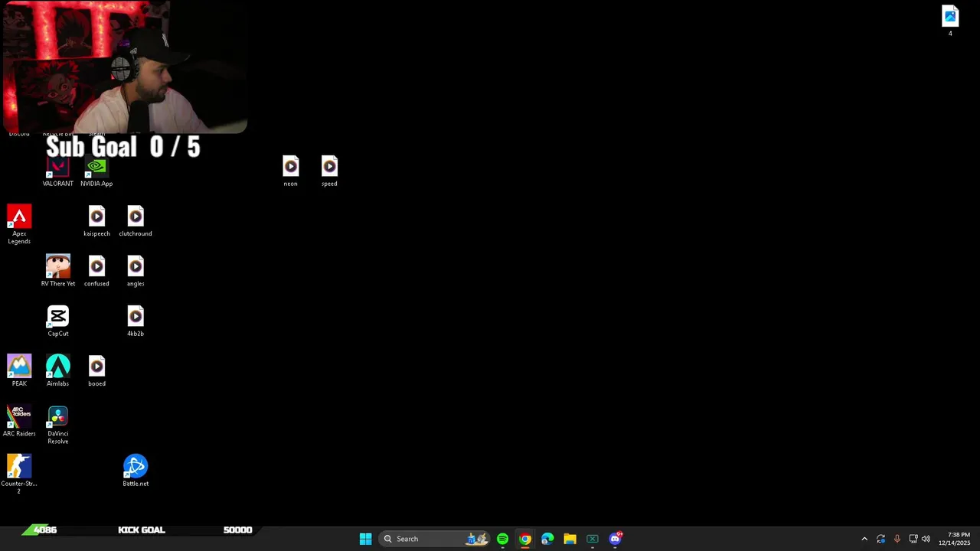Select the kaispeech video file
980x551 pixels.
[96, 221]
